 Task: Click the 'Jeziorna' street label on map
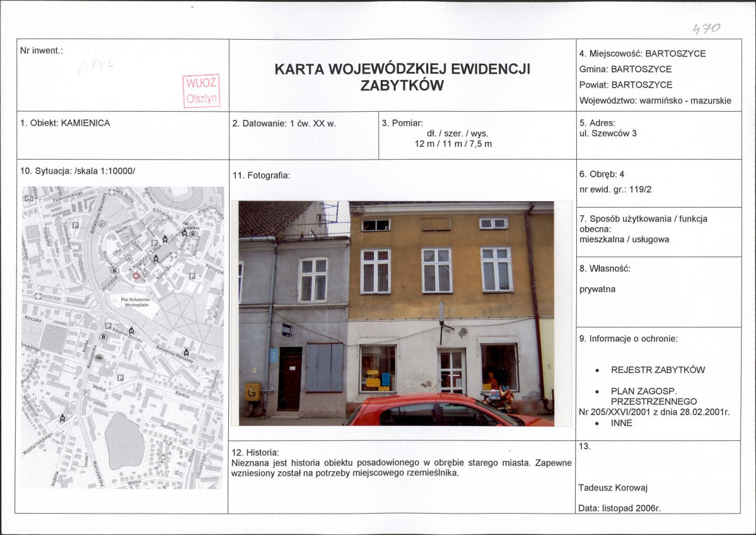coord(168,427)
